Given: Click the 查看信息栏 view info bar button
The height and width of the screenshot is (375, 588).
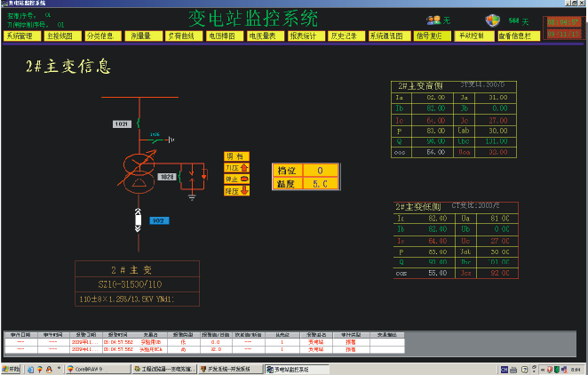Looking at the screenshot, I should click(x=514, y=36).
